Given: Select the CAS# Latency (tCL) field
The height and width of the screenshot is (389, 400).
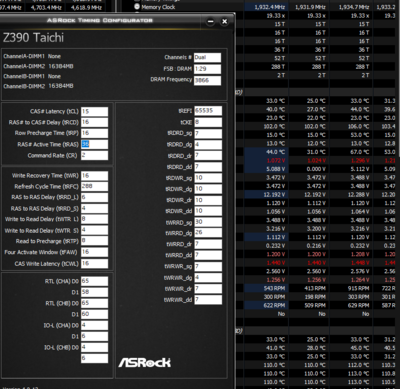Looking at the screenshot, I should pos(94,111).
